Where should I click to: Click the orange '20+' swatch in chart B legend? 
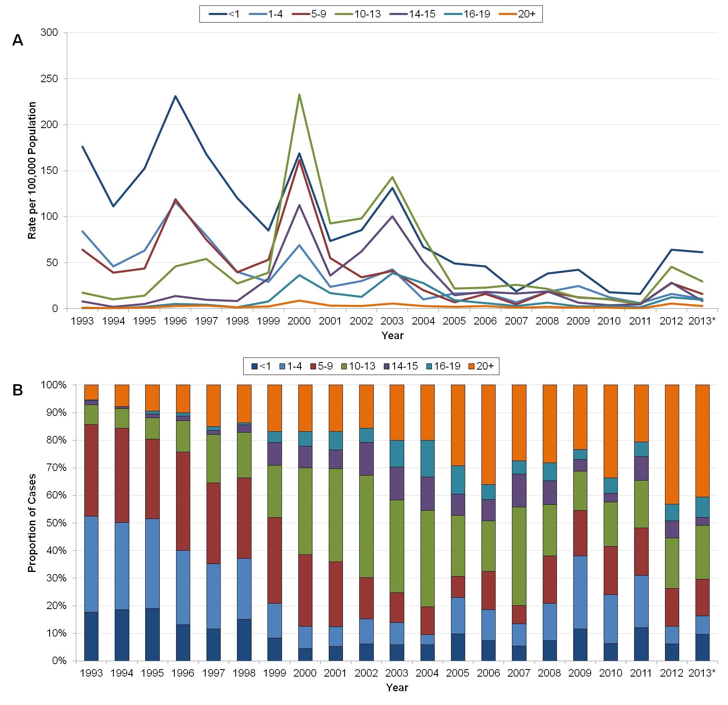tap(471, 366)
